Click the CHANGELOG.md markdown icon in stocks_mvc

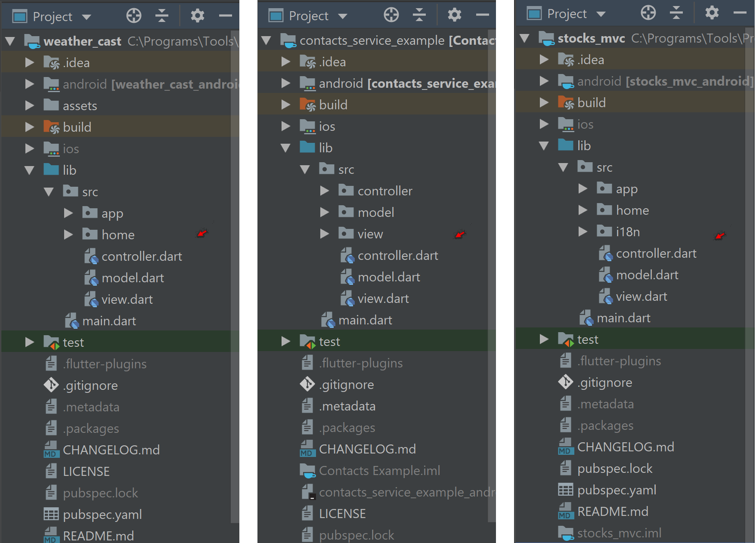coord(565,447)
